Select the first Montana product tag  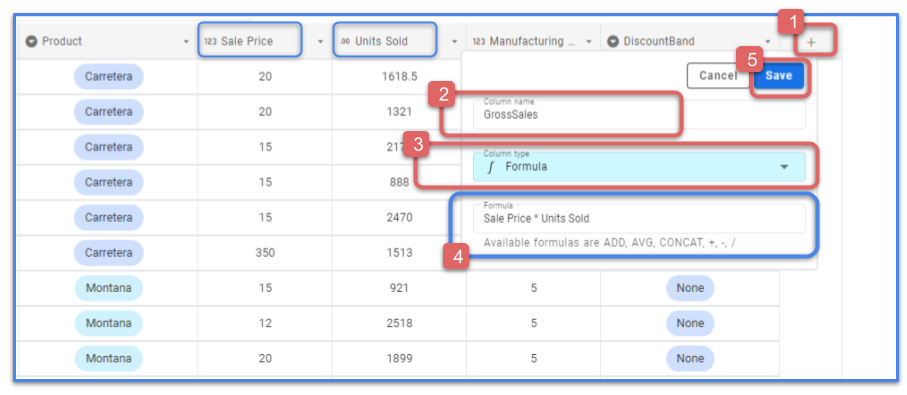(x=109, y=287)
